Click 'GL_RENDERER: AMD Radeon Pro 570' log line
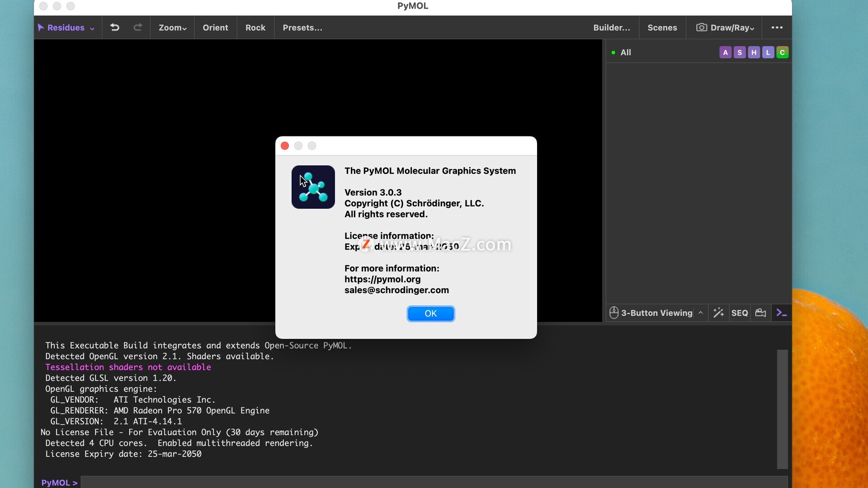Image resolution: width=868 pixels, height=488 pixels. tap(160, 410)
